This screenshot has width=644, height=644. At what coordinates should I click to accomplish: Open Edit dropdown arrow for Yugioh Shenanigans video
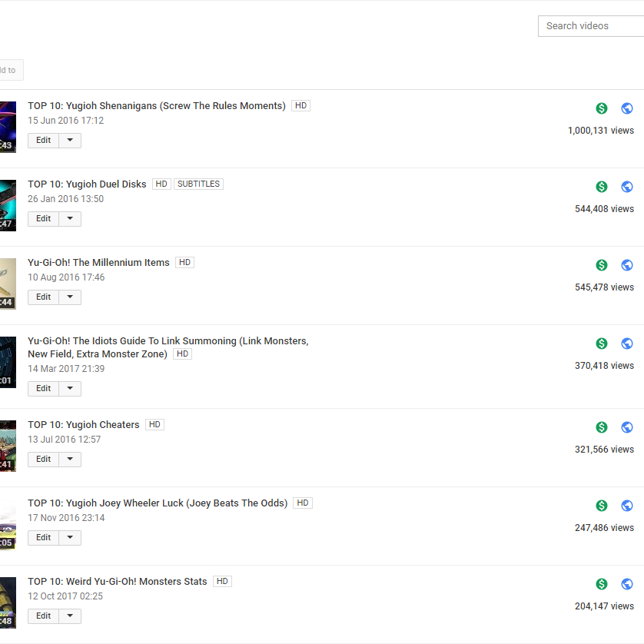pos(70,141)
